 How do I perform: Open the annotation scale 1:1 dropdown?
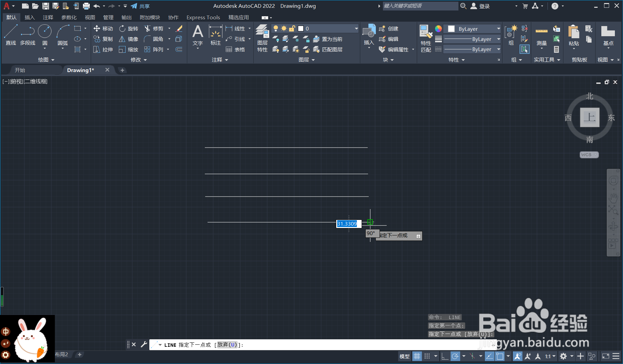pos(551,356)
